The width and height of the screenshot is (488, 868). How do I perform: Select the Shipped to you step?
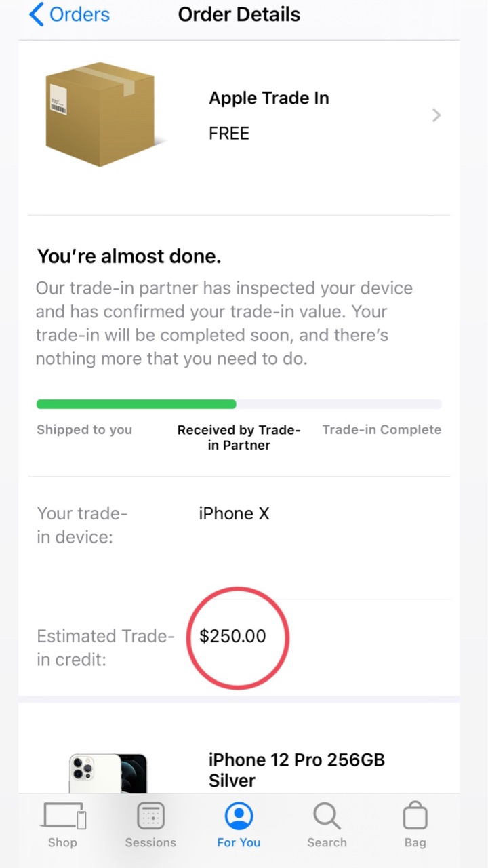point(84,429)
